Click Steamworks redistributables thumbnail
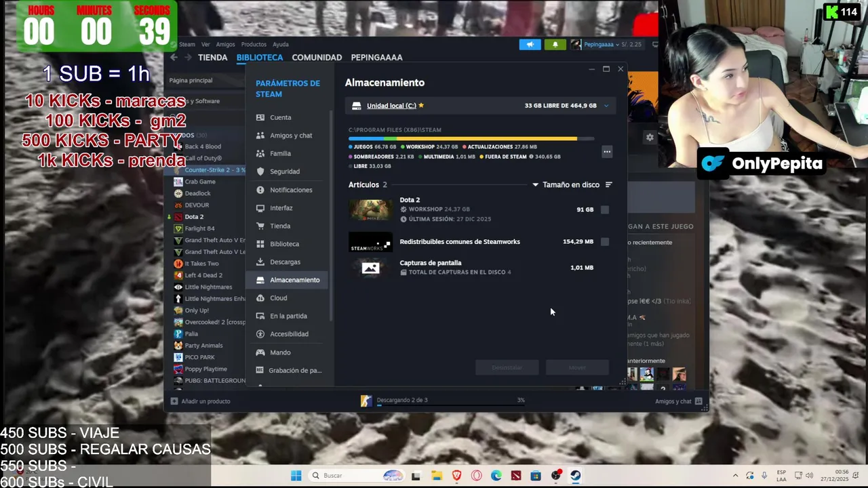 pyautogui.click(x=370, y=242)
